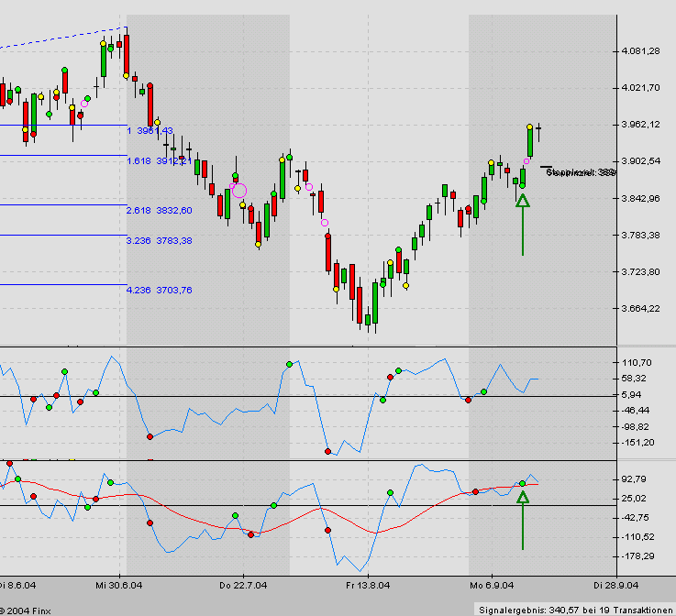Click the date label Mi 30.6.04

pyautogui.click(x=119, y=586)
